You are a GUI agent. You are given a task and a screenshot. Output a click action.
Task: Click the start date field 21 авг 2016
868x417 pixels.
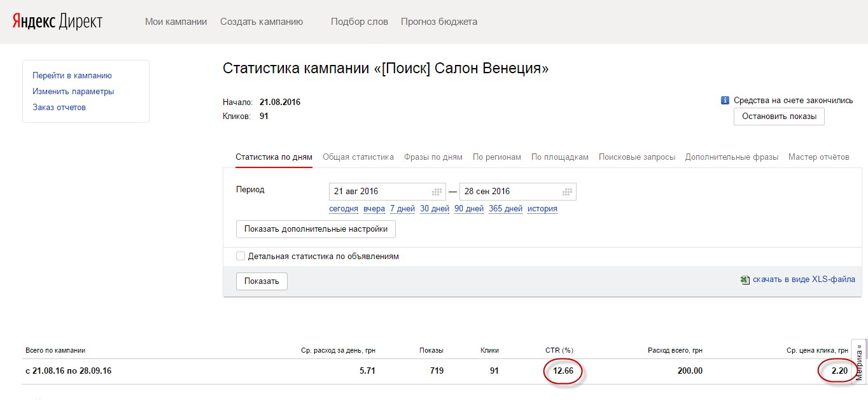point(379,192)
